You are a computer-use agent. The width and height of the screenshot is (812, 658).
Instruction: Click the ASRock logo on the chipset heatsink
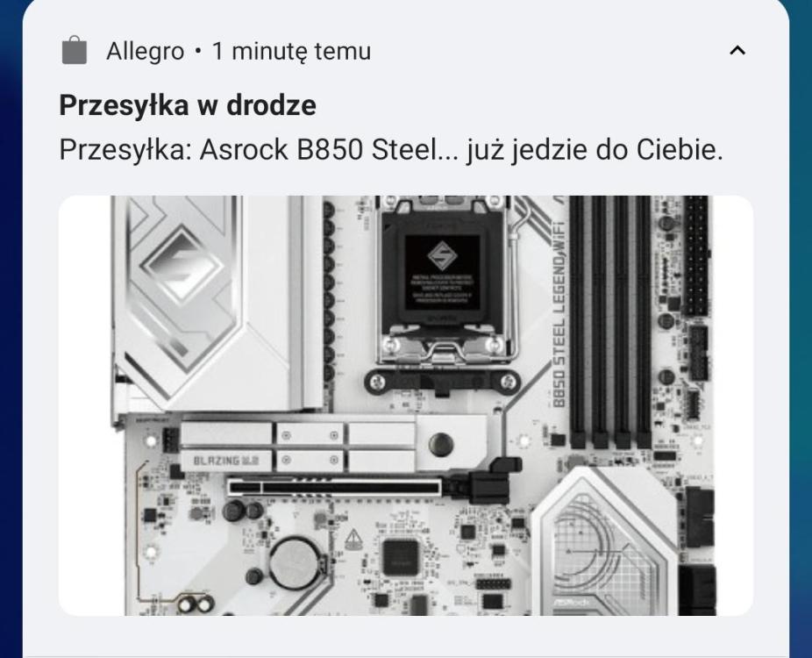(x=571, y=602)
